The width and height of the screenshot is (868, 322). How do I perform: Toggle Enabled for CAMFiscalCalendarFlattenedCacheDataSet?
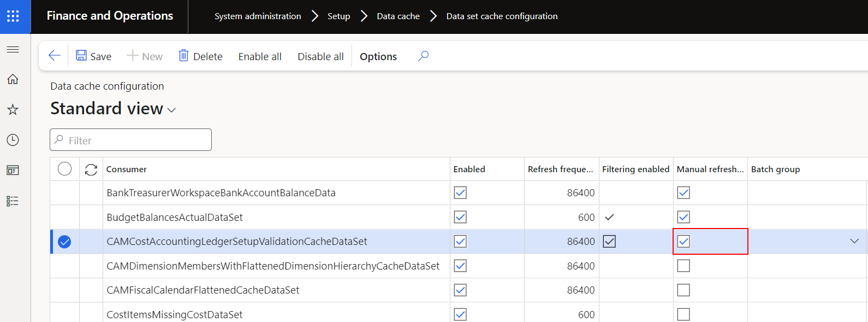pyautogui.click(x=460, y=290)
